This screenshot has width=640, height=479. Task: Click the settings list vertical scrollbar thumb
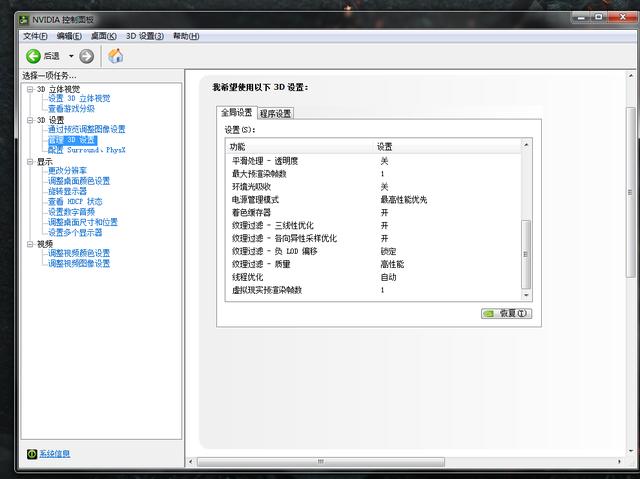526,254
